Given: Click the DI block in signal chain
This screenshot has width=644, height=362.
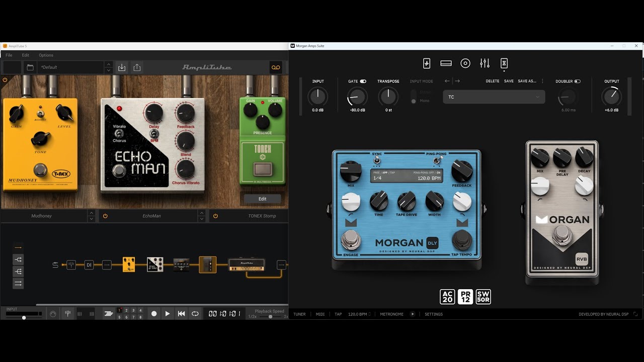Looking at the screenshot, I should click(89, 264).
